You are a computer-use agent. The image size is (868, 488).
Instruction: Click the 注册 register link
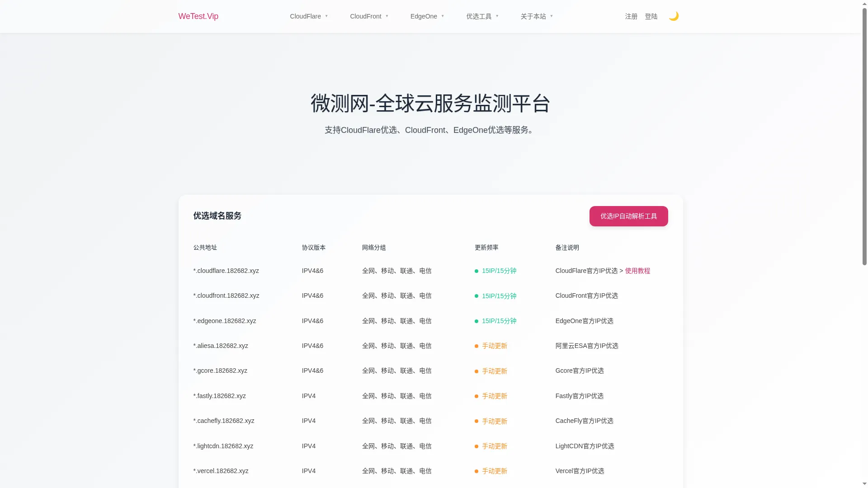(631, 16)
